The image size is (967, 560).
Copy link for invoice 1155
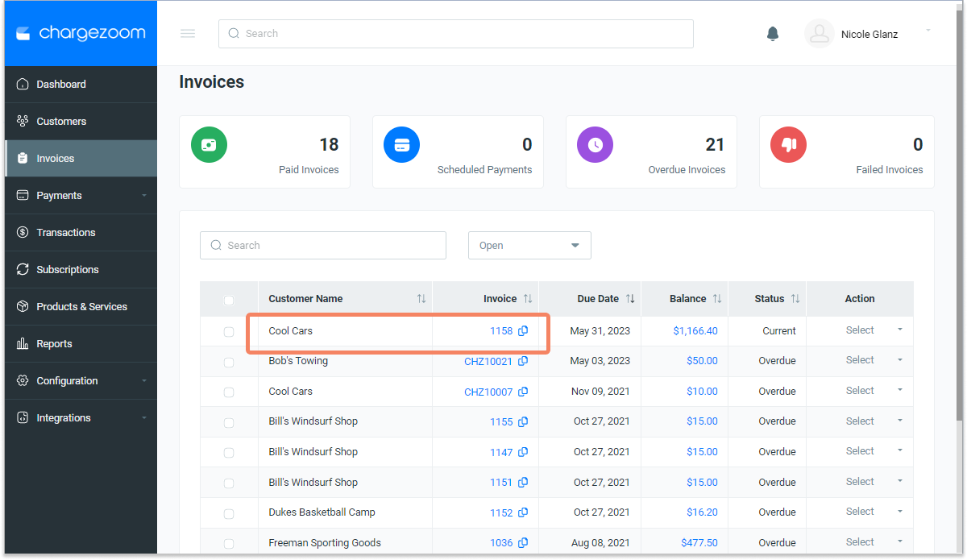[523, 421]
